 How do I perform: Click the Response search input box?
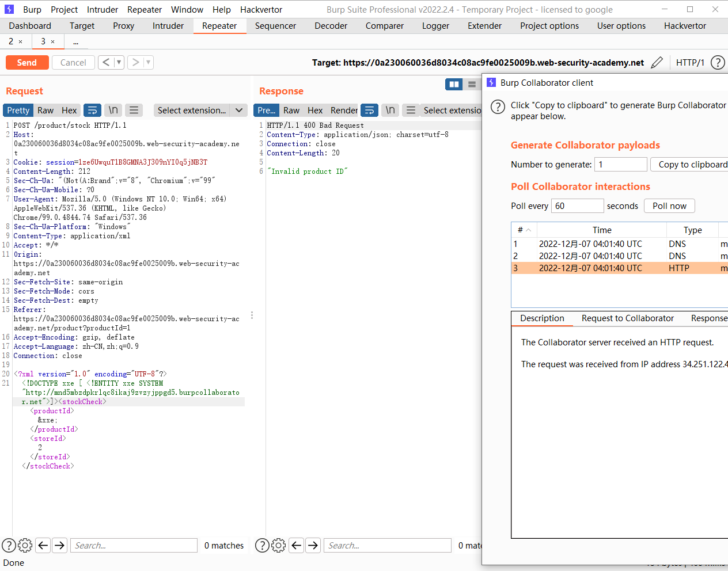pos(388,545)
